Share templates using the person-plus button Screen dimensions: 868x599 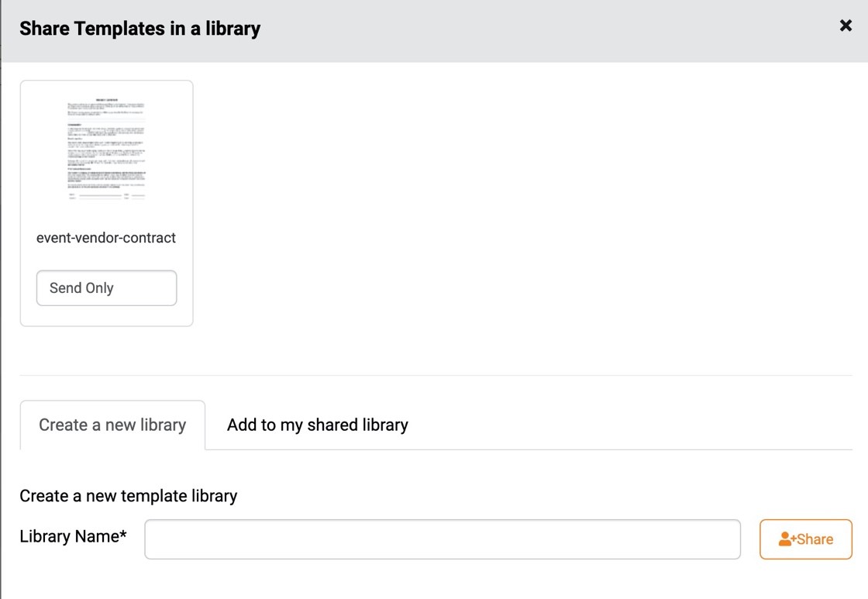(x=805, y=539)
